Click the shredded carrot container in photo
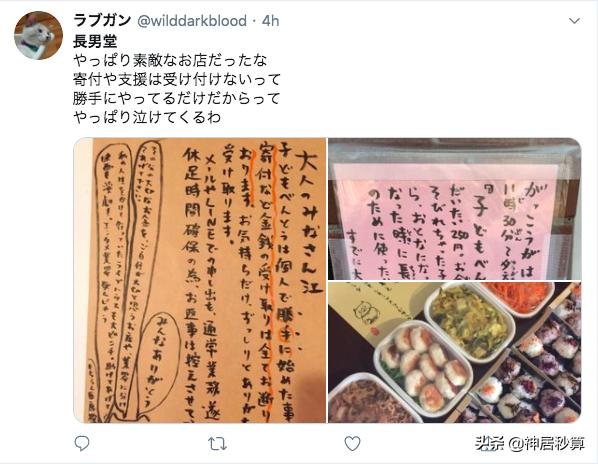The image size is (598, 464). (519, 296)
